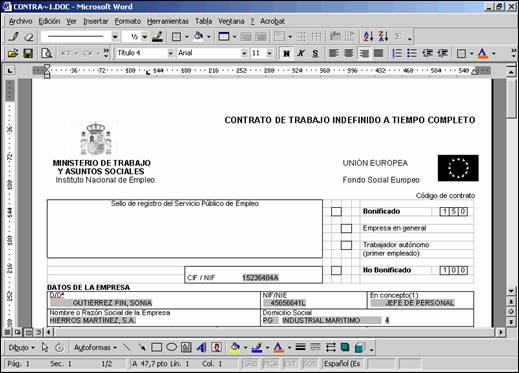Open the Autoformas button menu
This screenshot has width=519, height=373.
(x=95, y=348)
